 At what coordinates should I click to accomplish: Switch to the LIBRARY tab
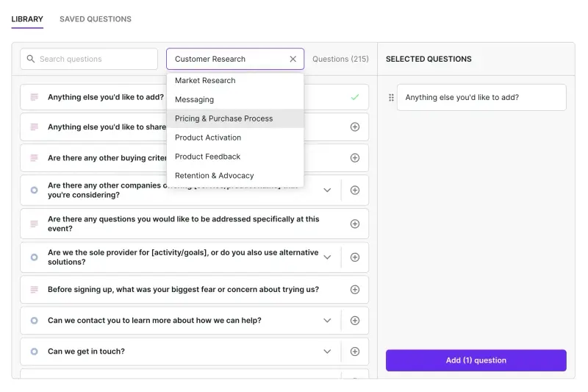pyautogui.click(x=27, y=19)
